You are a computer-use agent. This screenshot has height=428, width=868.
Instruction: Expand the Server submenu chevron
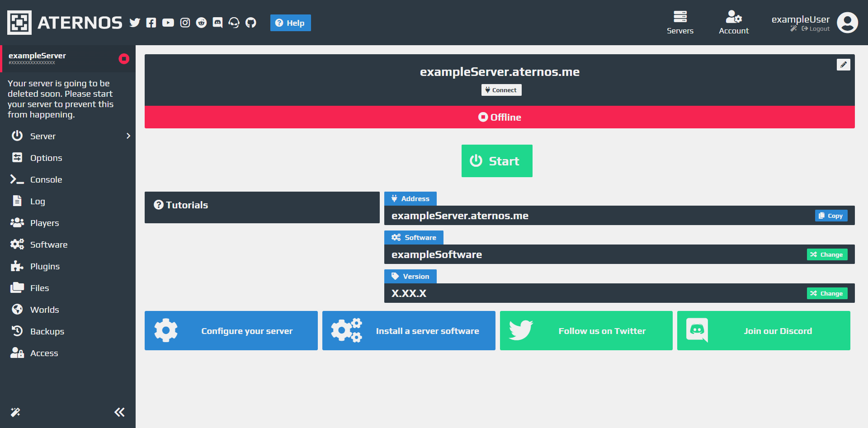(x=128, y=136)
